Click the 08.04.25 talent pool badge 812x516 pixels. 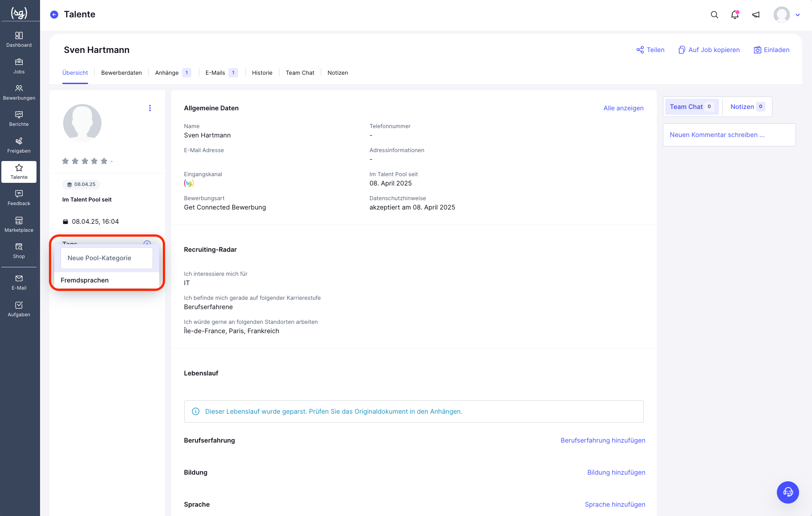click(81, 184)
